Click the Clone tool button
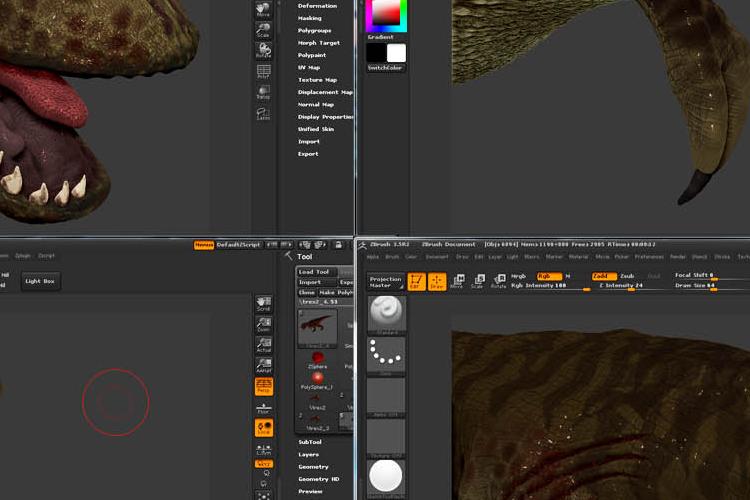750x500 pixels. [307, 292]
